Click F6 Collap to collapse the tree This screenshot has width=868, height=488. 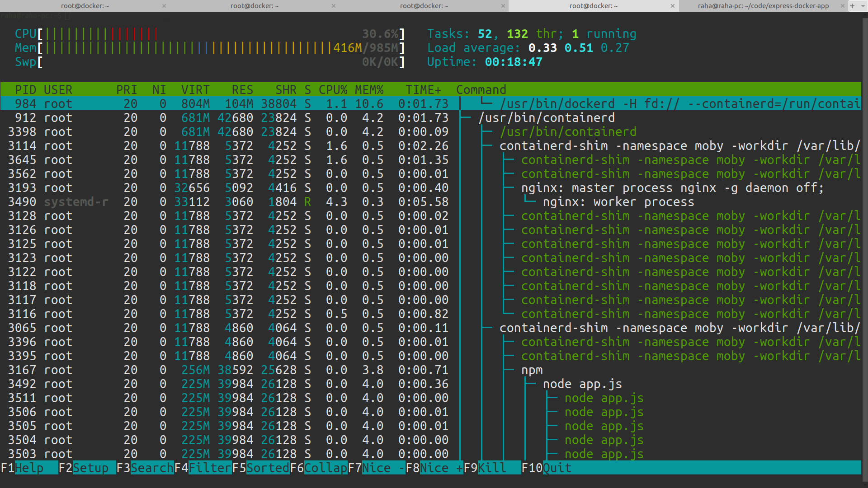319,468
